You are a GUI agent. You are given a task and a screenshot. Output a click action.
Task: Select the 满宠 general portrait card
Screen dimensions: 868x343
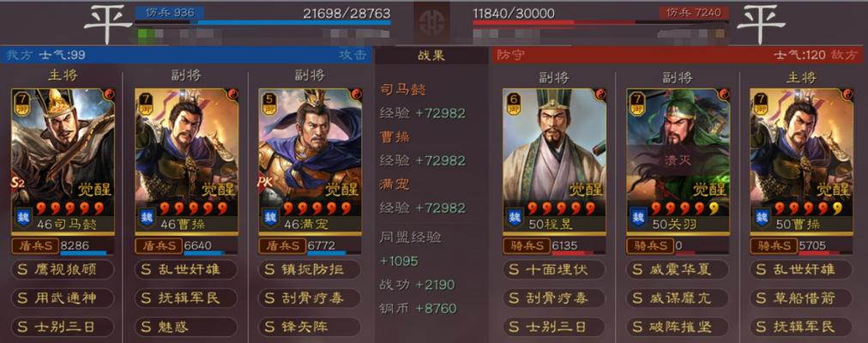coord(310,159)
